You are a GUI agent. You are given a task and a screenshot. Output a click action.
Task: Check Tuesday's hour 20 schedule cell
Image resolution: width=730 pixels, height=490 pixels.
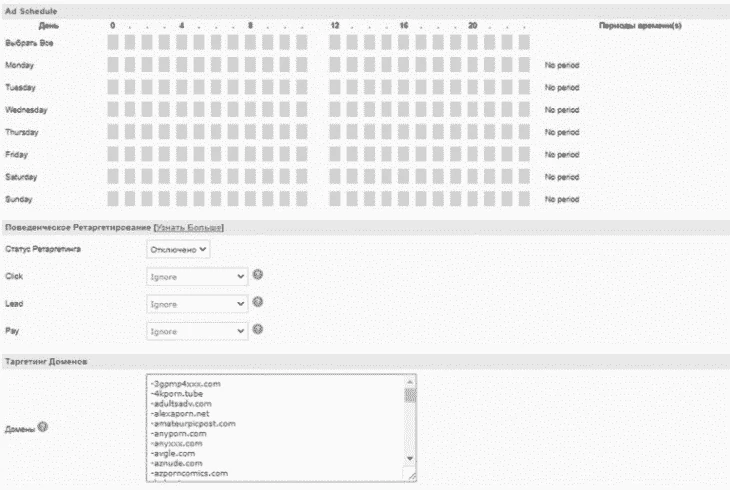pos(473,87)
